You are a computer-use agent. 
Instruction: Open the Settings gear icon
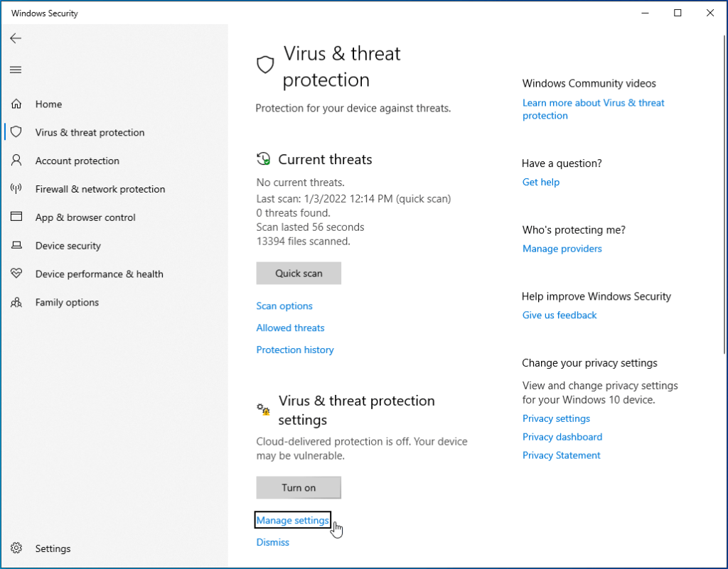16,548
